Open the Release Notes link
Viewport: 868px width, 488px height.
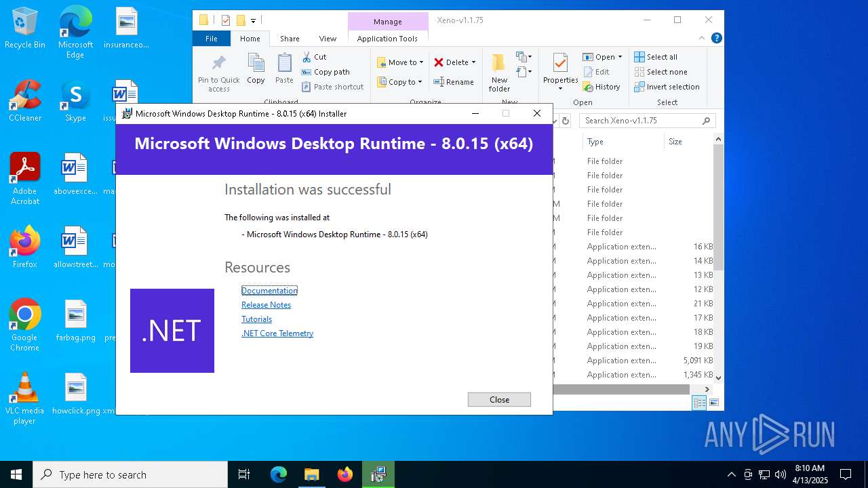click(x=266, y=305)
